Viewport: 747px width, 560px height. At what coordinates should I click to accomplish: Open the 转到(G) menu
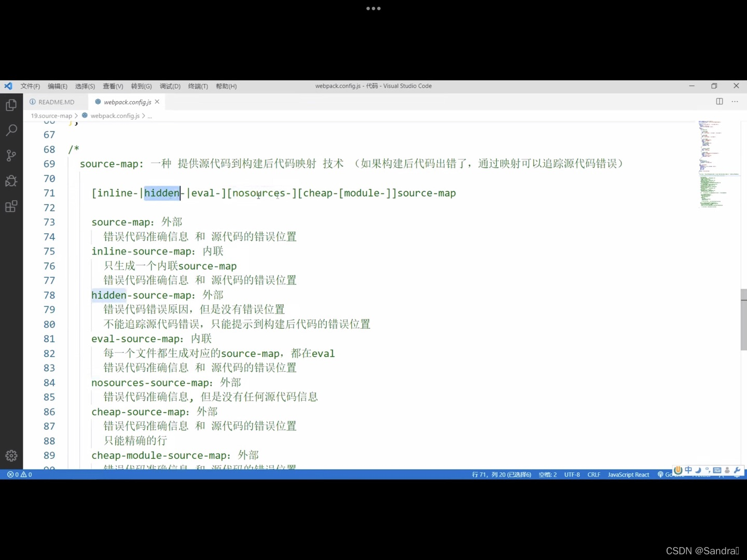[x=142, y=86]
